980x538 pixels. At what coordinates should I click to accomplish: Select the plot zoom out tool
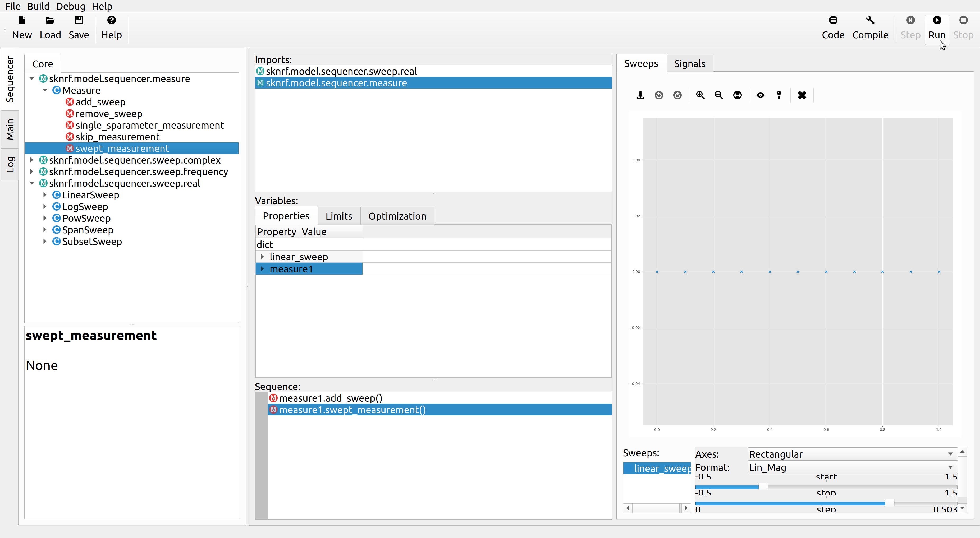pos(719,95)
